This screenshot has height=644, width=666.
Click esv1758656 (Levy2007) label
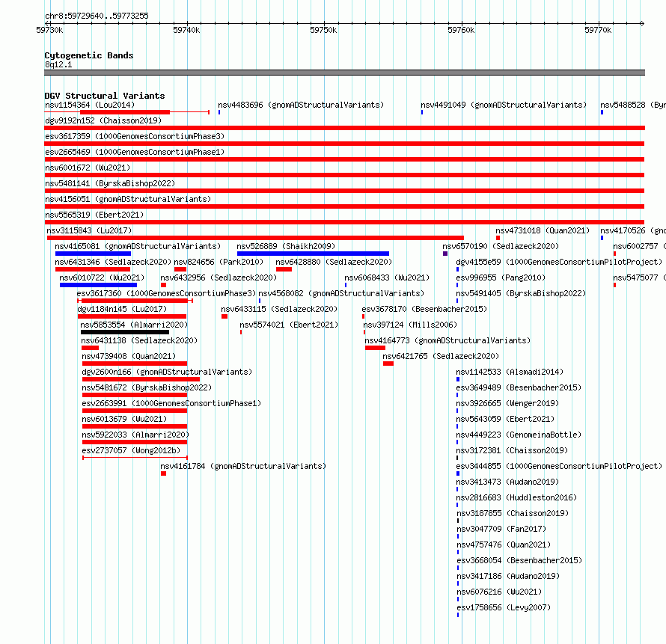504,607
